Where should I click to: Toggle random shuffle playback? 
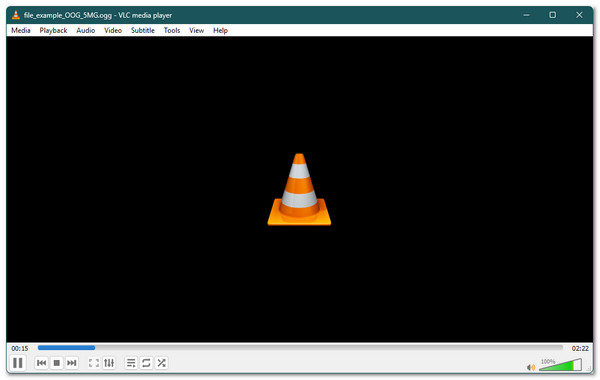(x=161, y=362)
